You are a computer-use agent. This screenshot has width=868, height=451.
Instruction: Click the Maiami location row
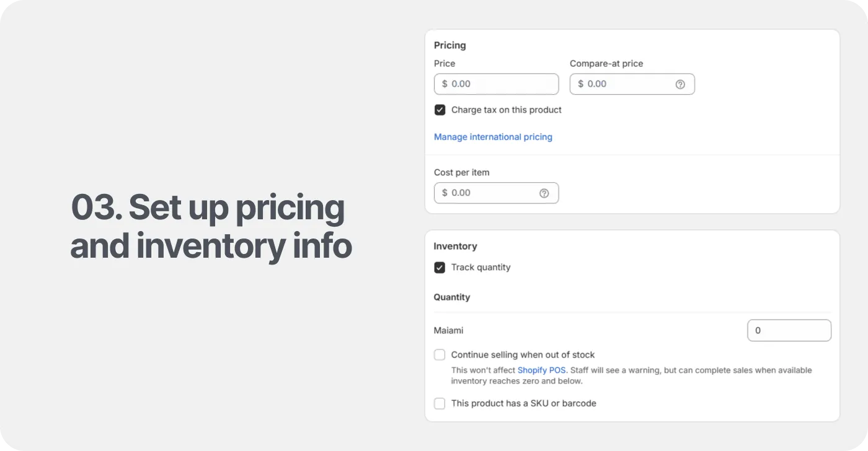(x=448, y=330)
